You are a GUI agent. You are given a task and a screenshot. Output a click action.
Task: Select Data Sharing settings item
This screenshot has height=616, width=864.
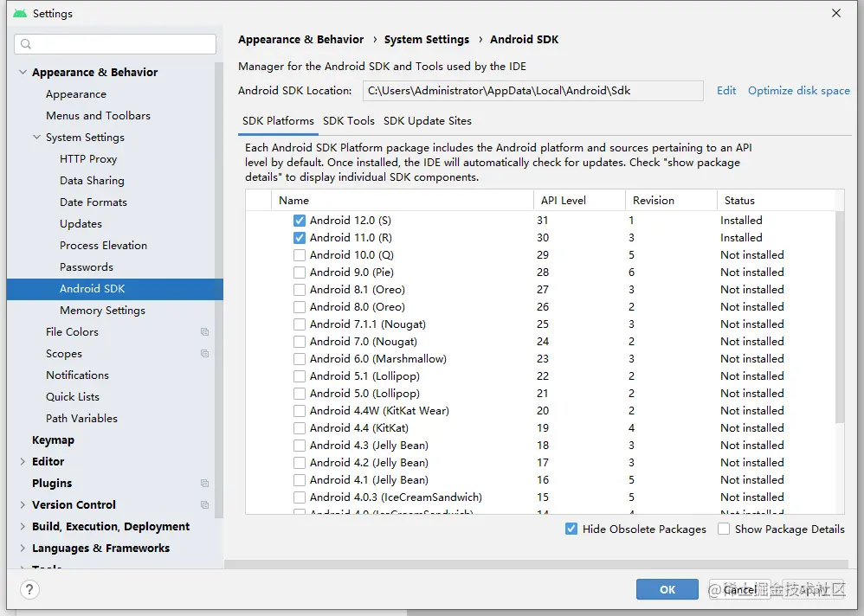tap(92, 181)
